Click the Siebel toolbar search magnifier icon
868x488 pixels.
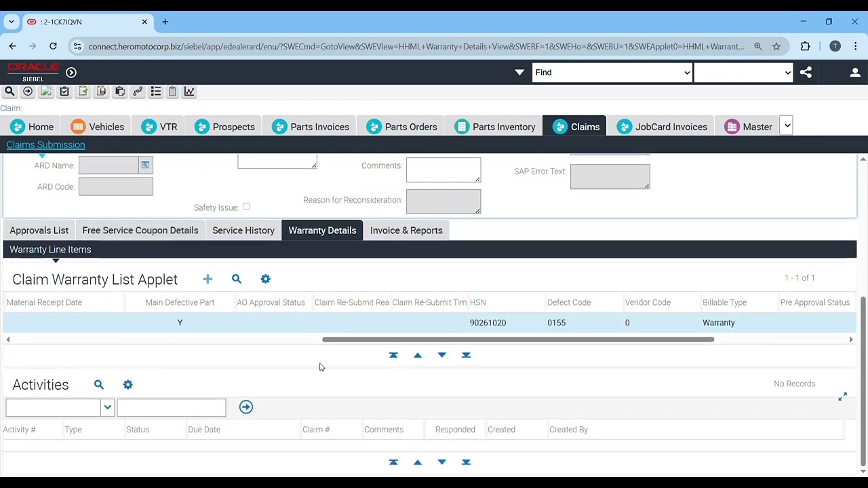coord(9,91)
